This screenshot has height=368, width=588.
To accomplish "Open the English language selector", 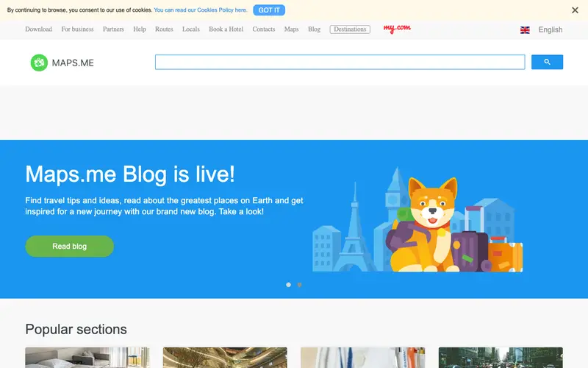I will pos(550,29).
